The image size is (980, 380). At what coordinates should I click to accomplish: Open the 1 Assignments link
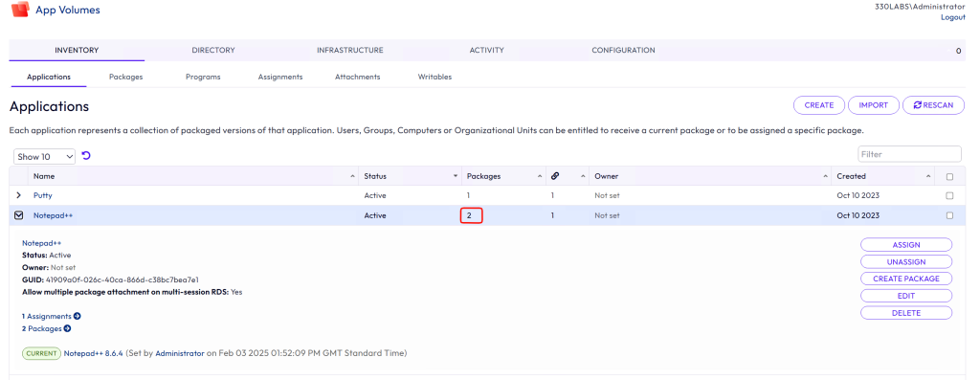coord(47,316)
